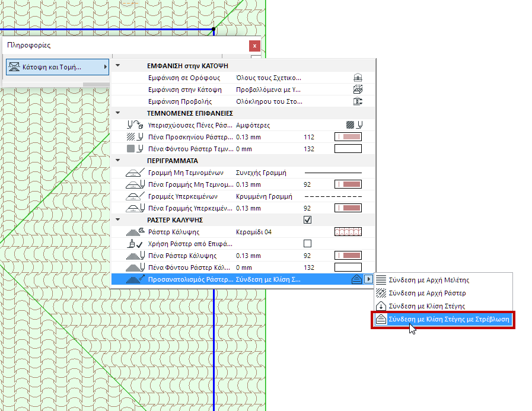Viewport: 532px width, 411px height.
Task: Open the Κεραμίδι 04 fill pattern preview
Action: click(348, 232)
